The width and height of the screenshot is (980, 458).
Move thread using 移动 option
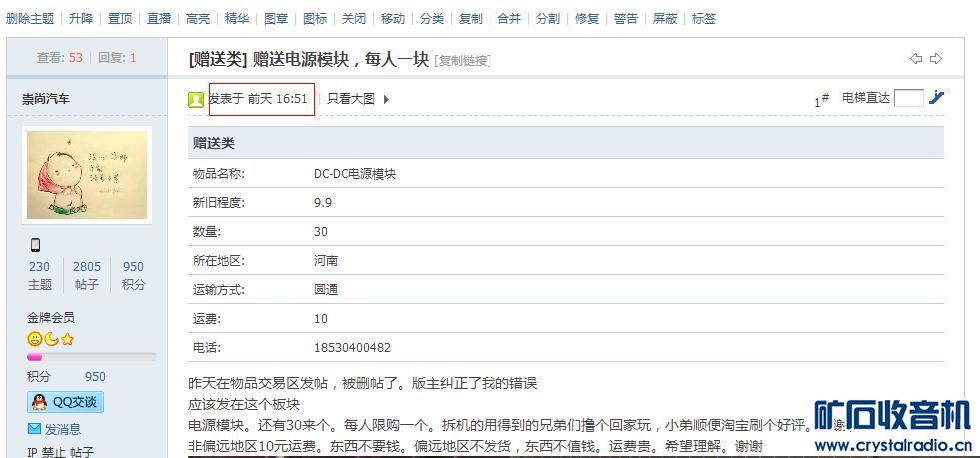(x=393, y=19)
